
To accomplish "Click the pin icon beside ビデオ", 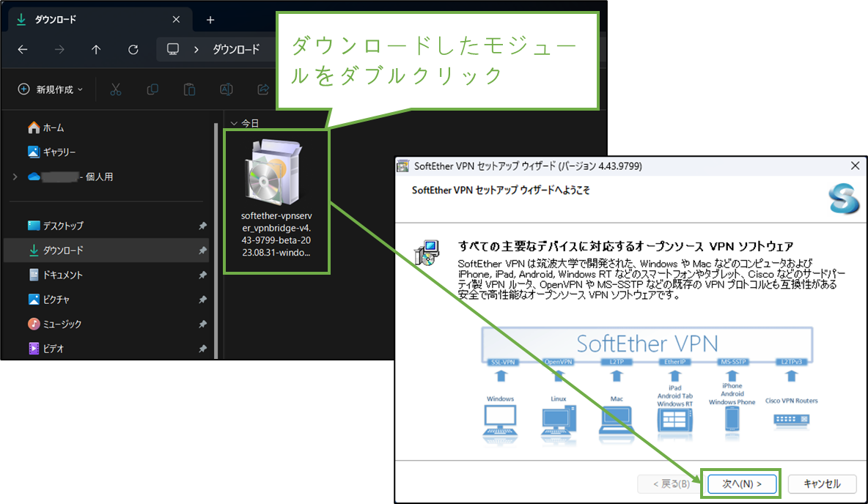I will (x=202, y=349).
